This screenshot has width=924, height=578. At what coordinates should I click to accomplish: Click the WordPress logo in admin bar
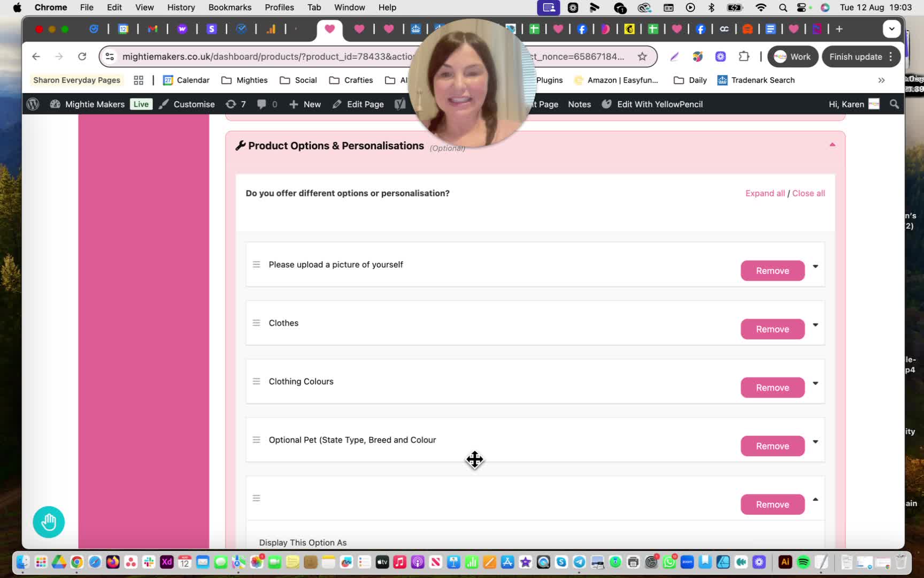coord(33,104)
